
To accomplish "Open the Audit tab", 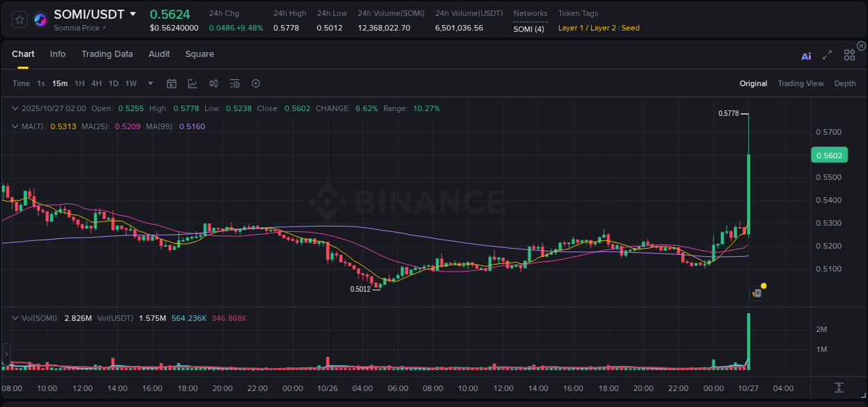I will point(159,54).
